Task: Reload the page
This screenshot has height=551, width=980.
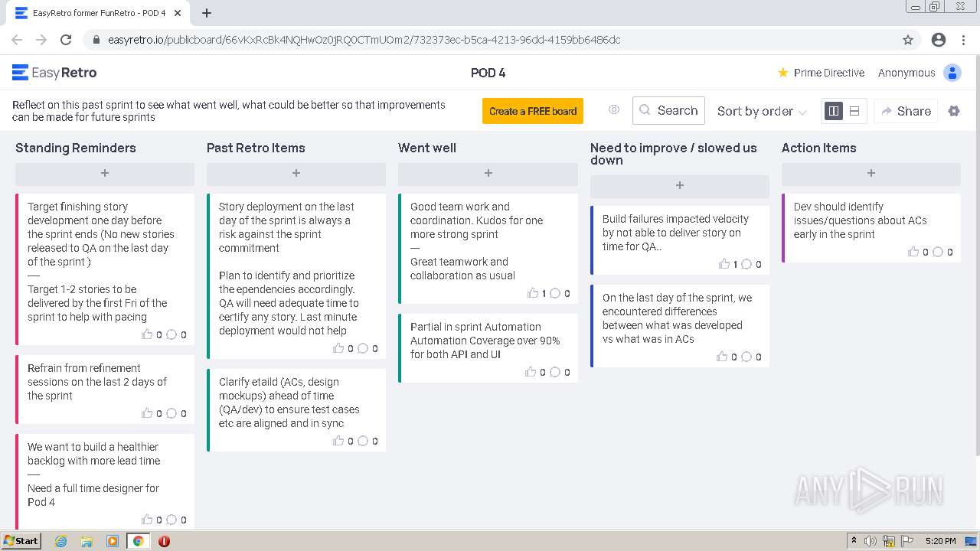Action: point(66,40)
